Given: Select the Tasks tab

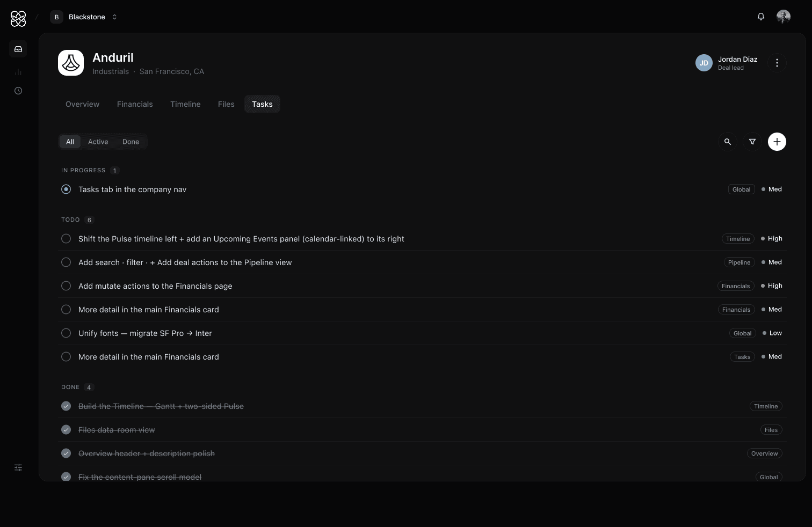Looking at the screenshot, I should (x=262, y=104).
